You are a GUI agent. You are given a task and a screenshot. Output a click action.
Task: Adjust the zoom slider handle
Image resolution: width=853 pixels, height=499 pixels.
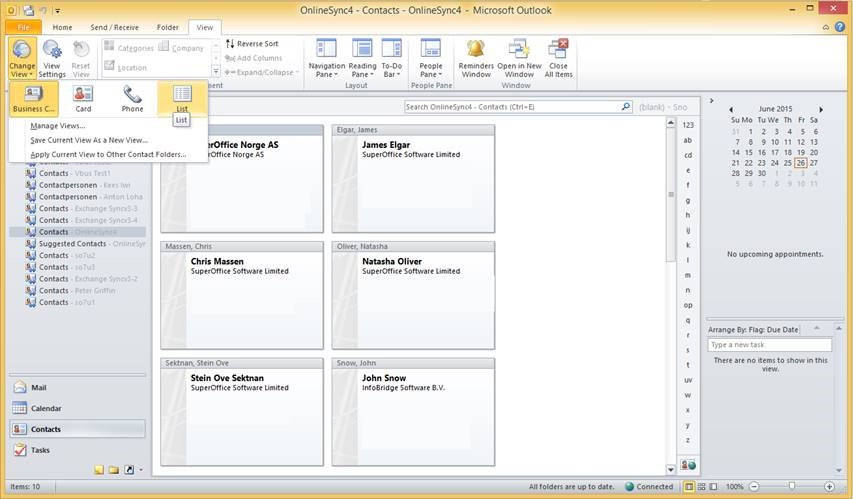(x=792, y=486)
